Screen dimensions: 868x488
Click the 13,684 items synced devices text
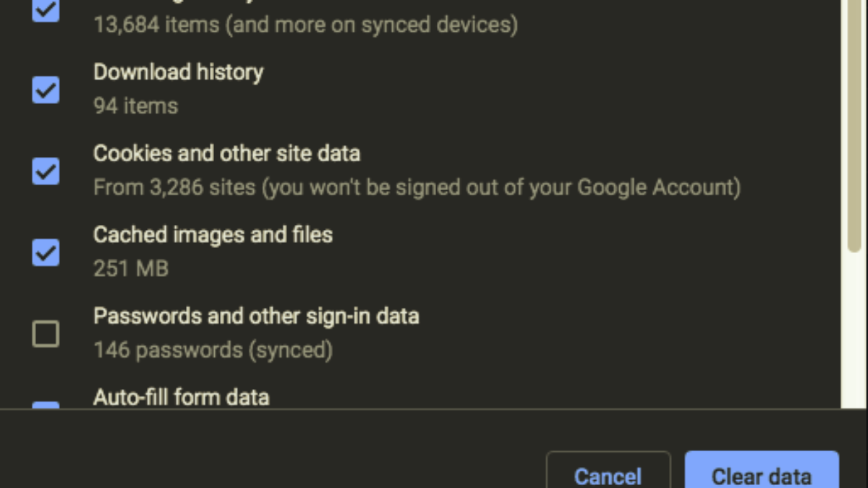click(x=305, y=25)
